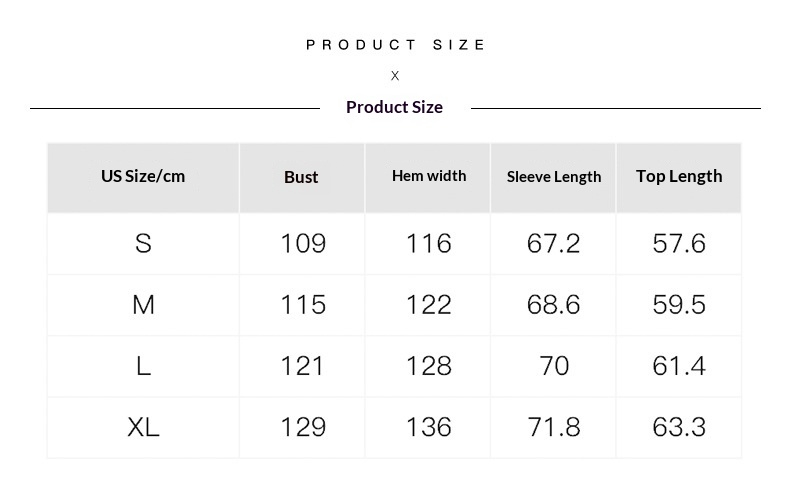790x487 pixels.
Task: Click the hem width value 122
Action: pyautogui.click(x=429, y=304)
